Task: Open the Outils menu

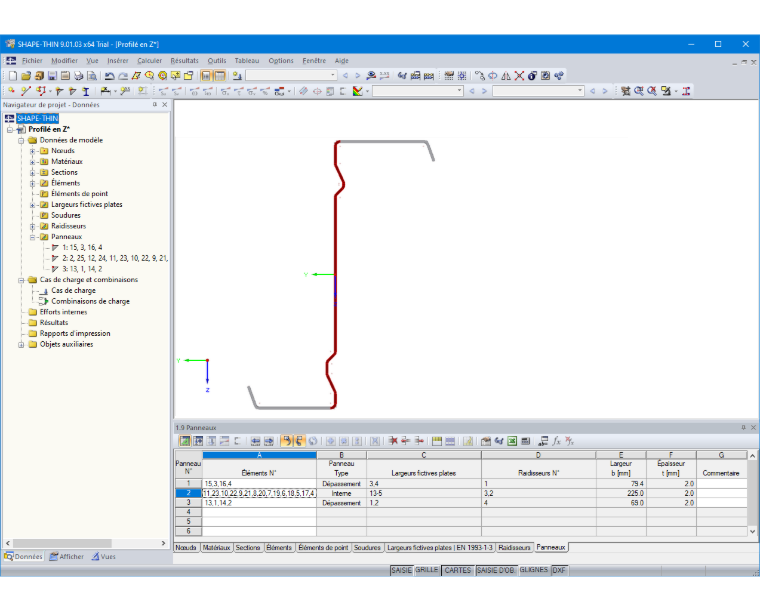Action: pos(217,61)
